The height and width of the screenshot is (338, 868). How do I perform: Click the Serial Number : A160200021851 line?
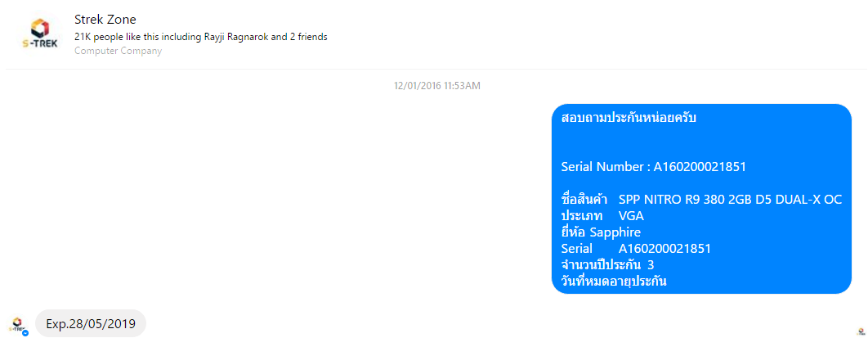click(654, 167)
